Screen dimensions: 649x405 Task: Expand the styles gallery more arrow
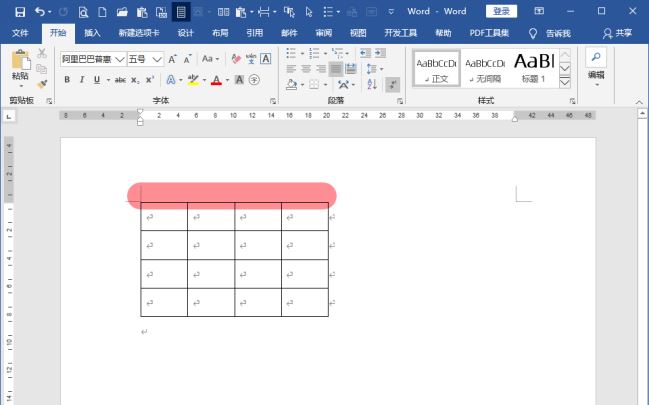click(x=564, y=83)
